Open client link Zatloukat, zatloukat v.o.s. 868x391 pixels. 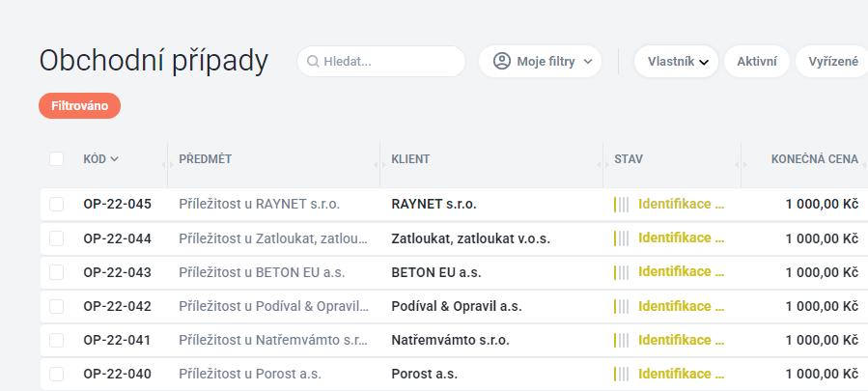[470, 238]
